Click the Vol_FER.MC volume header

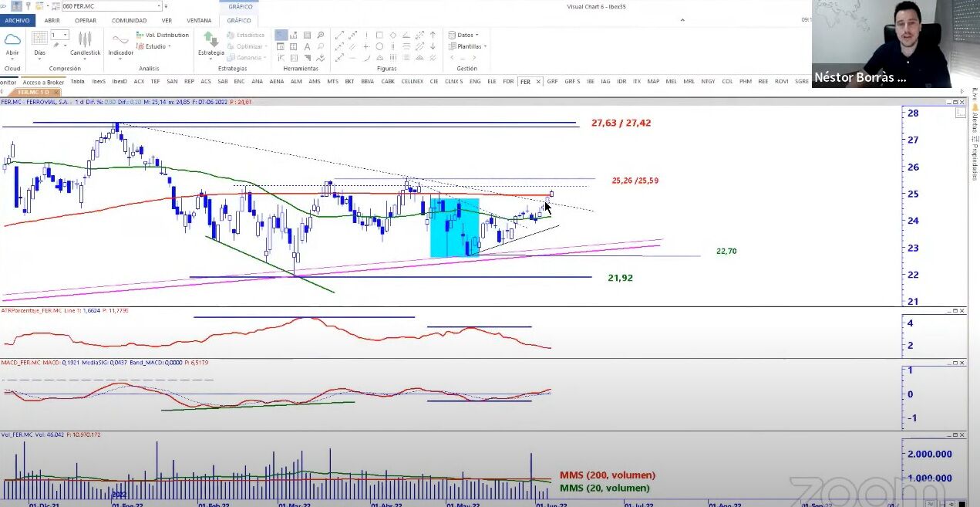(x=51, y=434)
